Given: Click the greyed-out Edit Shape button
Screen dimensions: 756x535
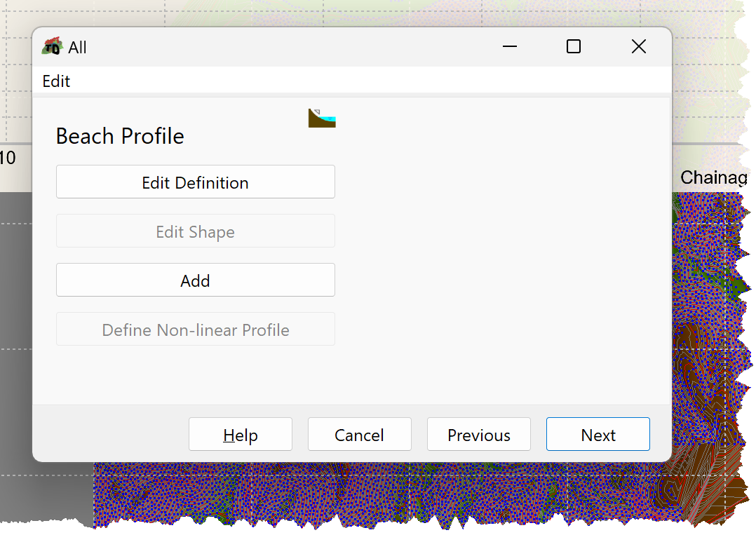Looking at the screenshot, I should (x=195, y=231).
